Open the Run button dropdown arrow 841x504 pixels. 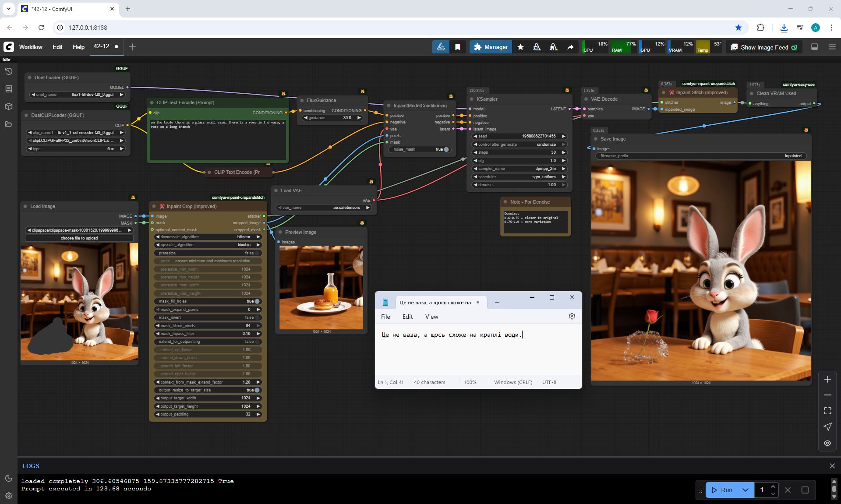coord(746,490)
